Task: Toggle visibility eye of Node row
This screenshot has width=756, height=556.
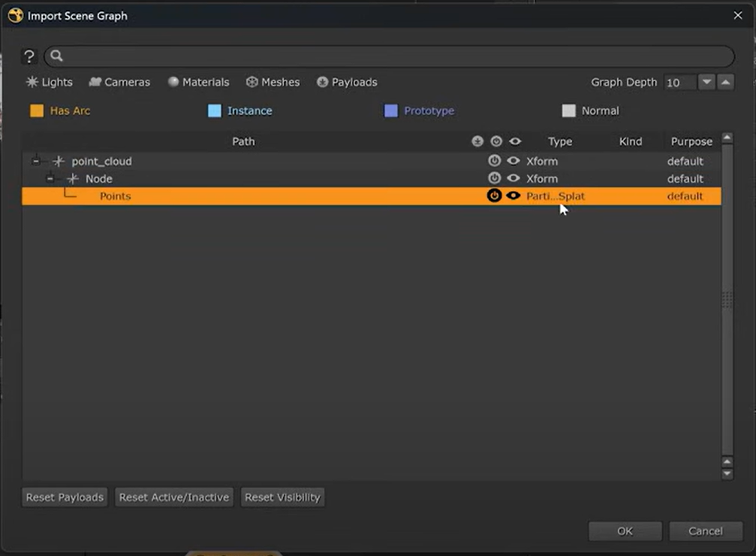Action: (x=514, y=179)
